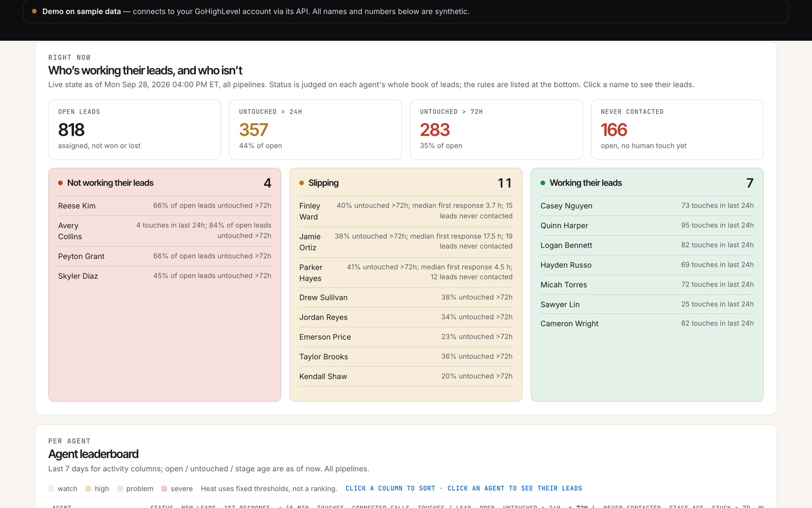Click the Never Contacted 166 card
Screen dimensions: 812x508
[677, 130]
